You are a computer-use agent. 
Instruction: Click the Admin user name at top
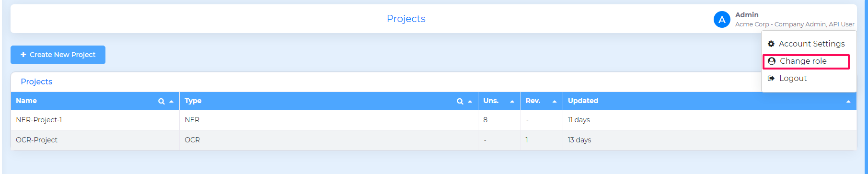coord(747,15)
